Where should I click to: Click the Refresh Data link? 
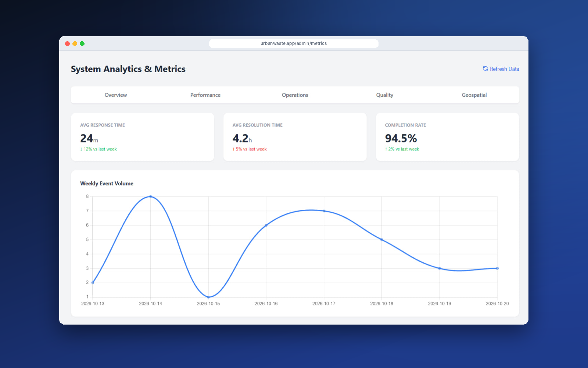[501, 69]
